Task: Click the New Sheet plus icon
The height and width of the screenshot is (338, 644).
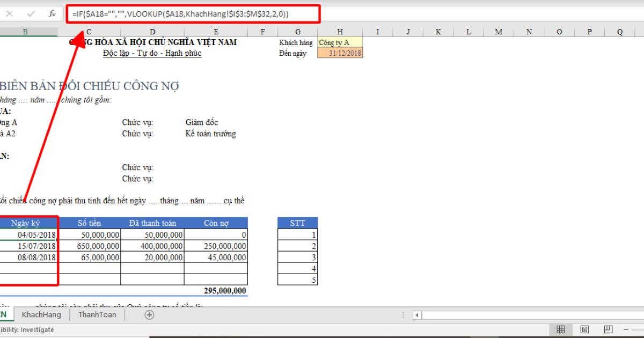Action: [149, 314]
